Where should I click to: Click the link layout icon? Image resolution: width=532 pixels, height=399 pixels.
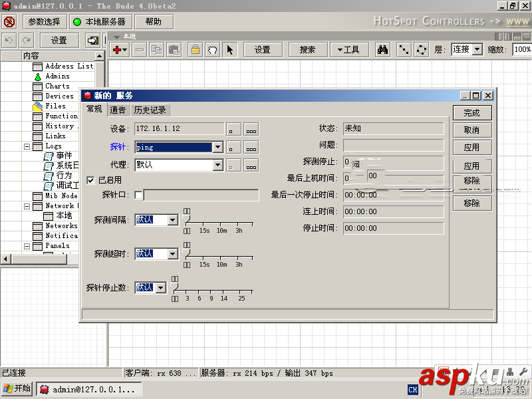[404, 50]
